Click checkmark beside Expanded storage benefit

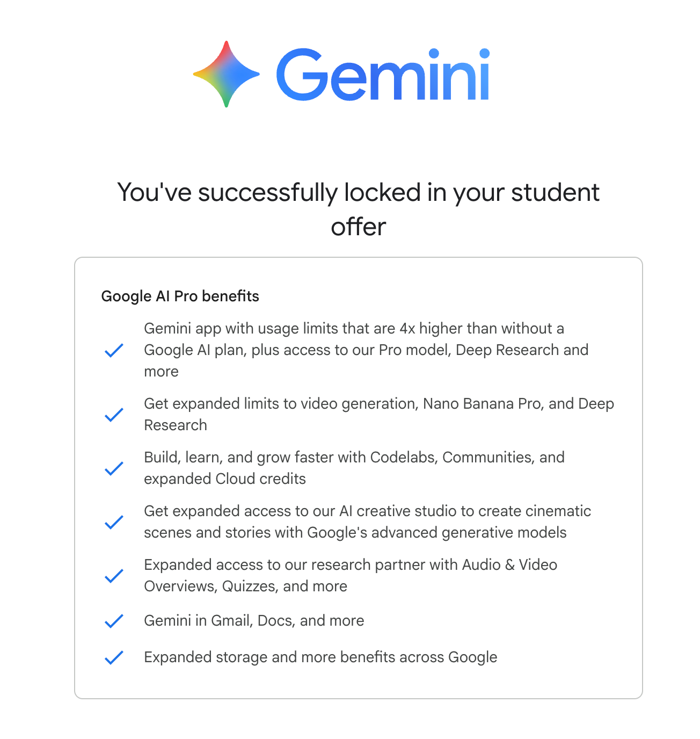tap(114, 657)
